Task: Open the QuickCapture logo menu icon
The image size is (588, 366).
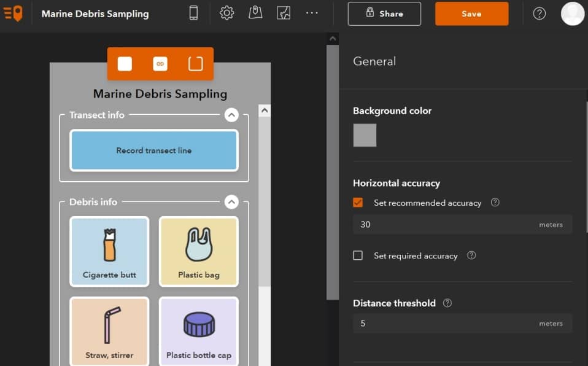Action: (13, 14)
